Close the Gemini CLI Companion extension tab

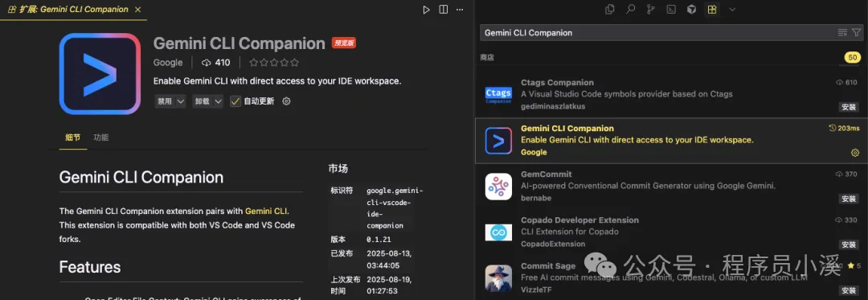pyautogui.click(x=138, y=10)
